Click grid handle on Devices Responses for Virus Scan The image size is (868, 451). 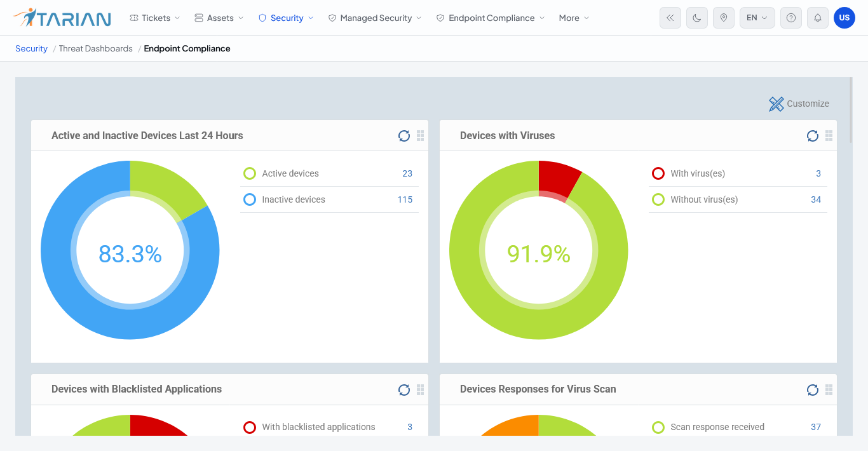[829, 389]
